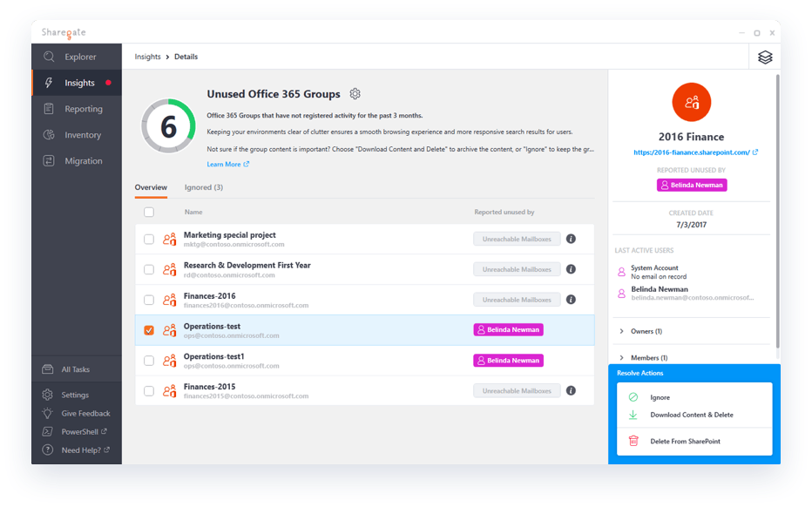Click the Name column header

[x=193, y=212]
